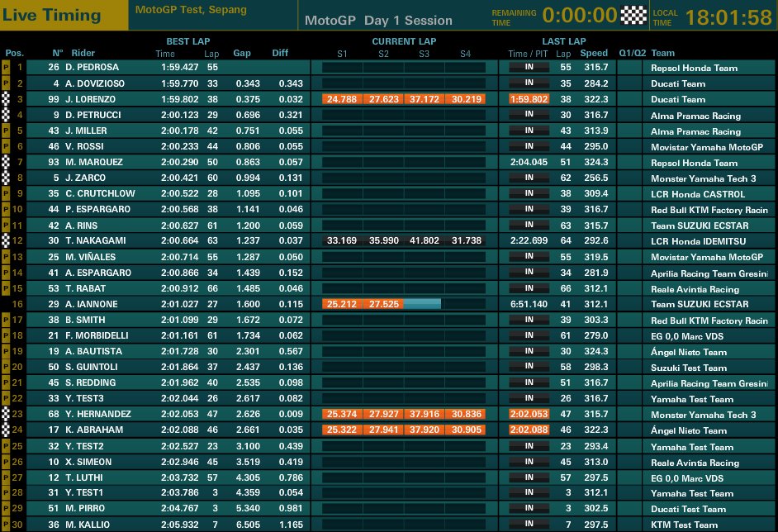Viewport: 778px width, 532px height.
Task: Click the Team column header
Action: click(662, 53)
